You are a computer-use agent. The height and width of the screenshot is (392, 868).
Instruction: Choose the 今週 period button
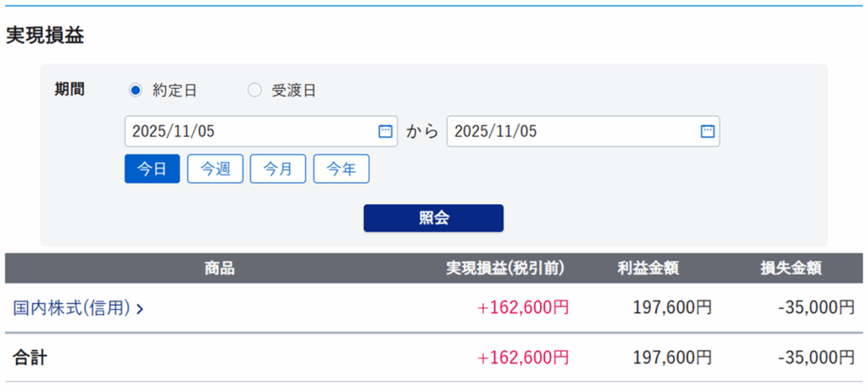(215, 169)
